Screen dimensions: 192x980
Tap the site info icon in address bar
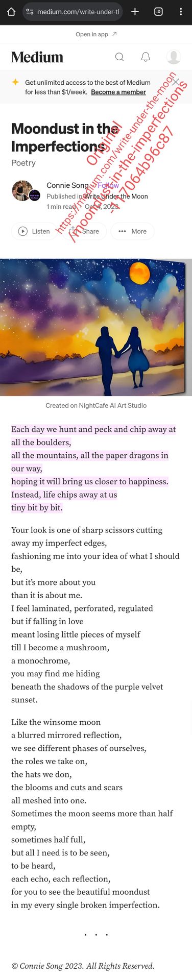pyautogui.click(x=30, y=12)
